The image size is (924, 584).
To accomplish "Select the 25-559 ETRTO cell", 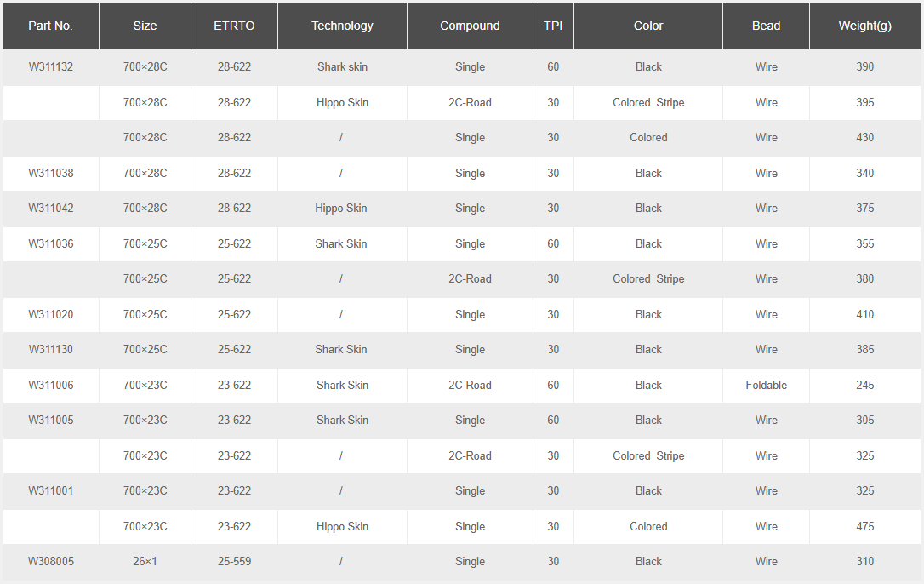I will [x=234, y=561].
